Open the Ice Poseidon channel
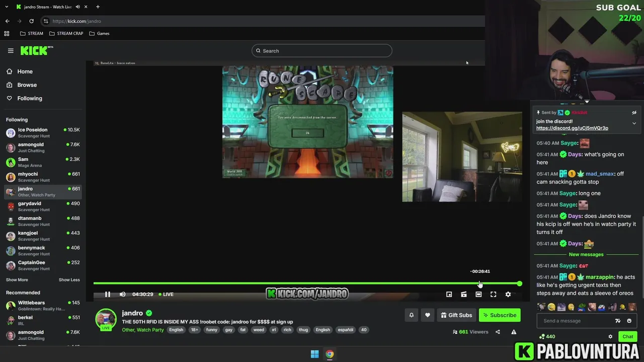This screenshot has height=362, width=644. (43, 133)
